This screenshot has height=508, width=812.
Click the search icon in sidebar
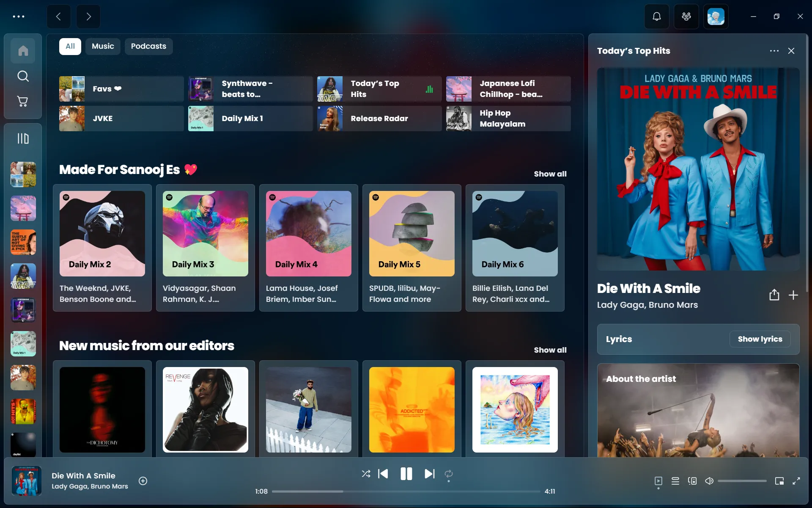pos(23,76)
